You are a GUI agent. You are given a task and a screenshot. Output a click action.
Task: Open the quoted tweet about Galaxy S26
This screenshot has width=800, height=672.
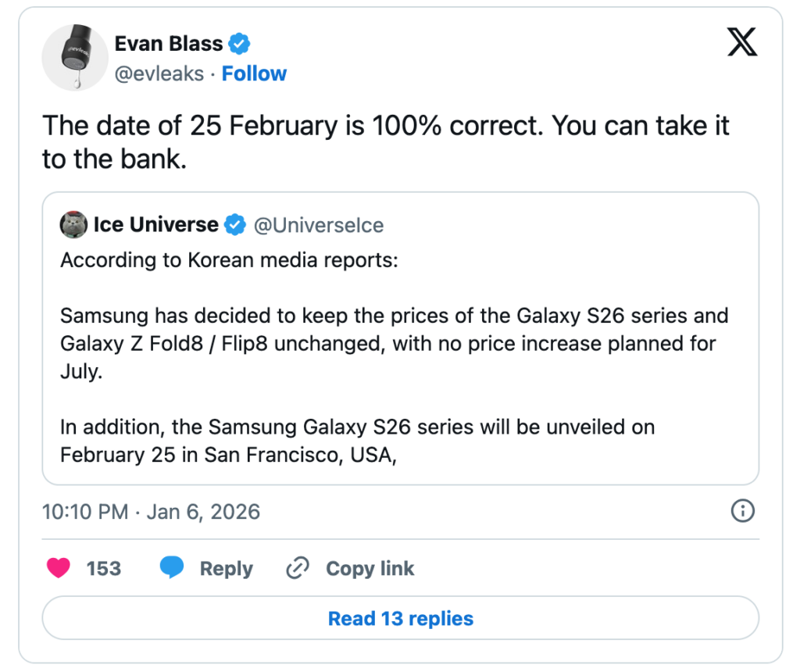click(400, 359)
